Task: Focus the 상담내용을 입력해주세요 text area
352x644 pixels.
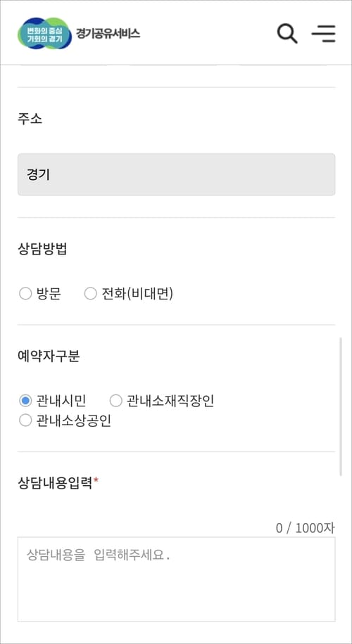Action: (x=177, y=579)
